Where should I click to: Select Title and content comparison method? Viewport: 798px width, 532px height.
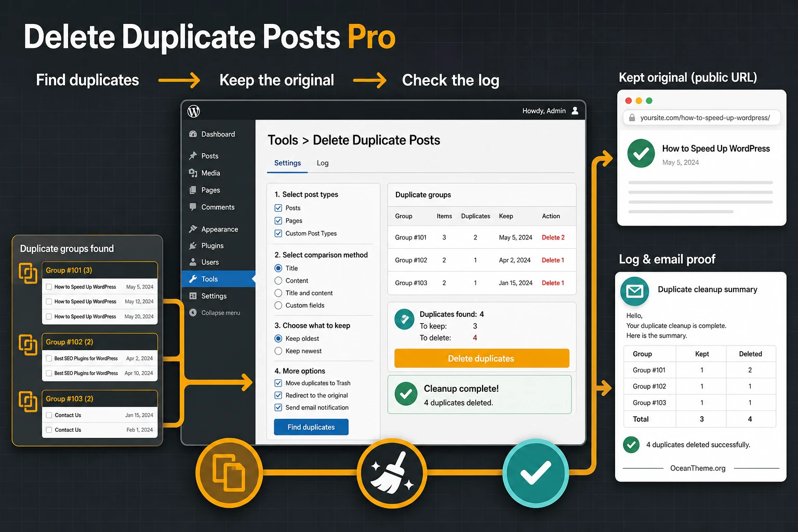click(278, 293)
